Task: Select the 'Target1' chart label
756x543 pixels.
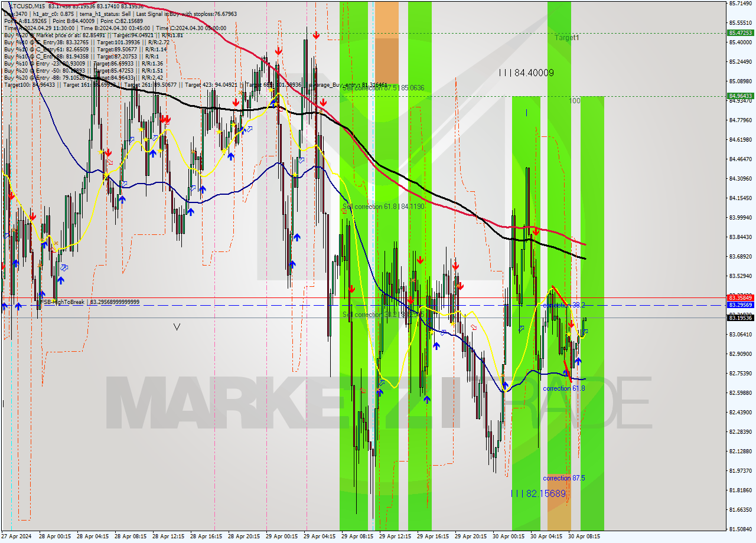Action: [566, 37]
